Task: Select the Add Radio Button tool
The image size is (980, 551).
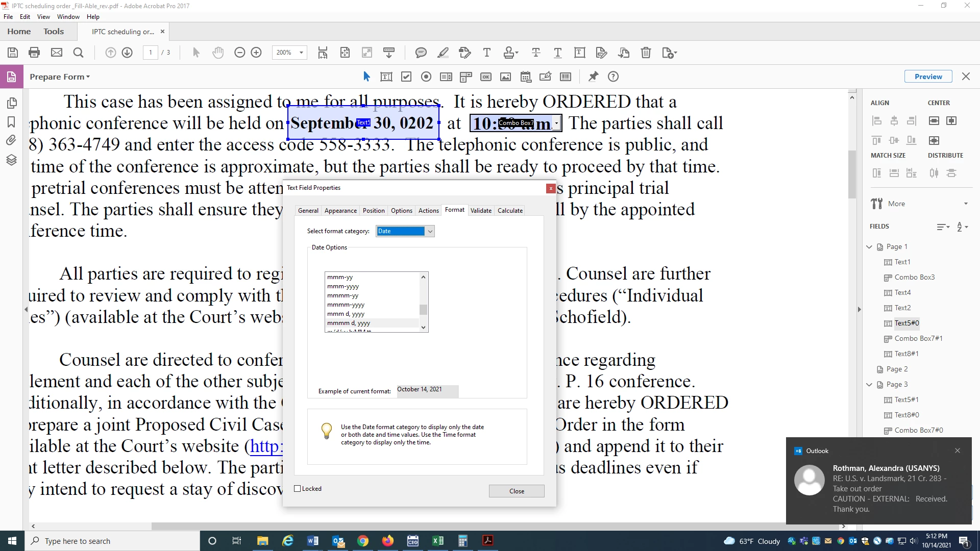Action: [x=426, y=77]
